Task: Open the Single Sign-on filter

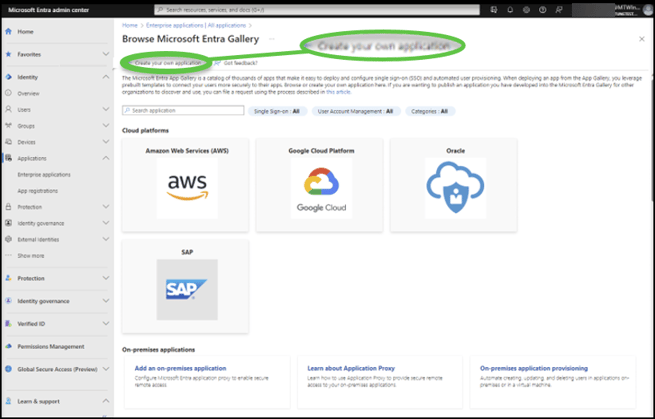Action: click(278, 111)
